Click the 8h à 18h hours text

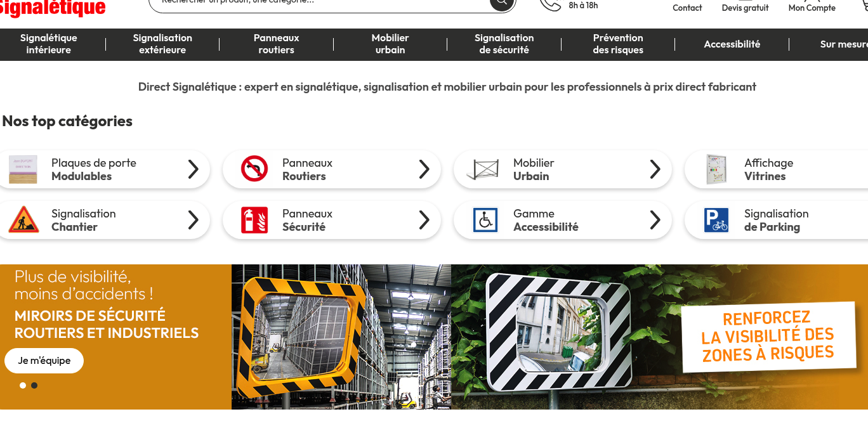583,5
